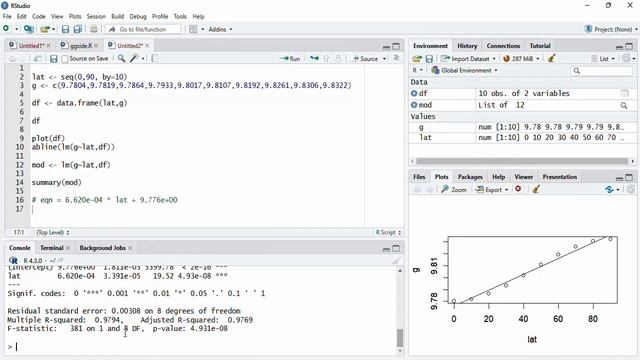Screen dimensions: 640x360
Task: Expand the df data object details
Action: coord(414,93)
